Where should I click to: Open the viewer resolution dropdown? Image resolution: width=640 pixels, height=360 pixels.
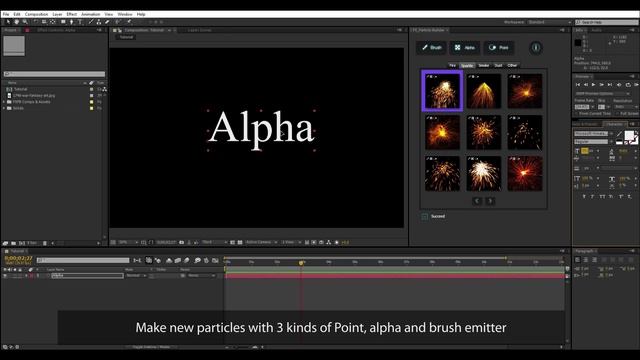pyautogui.click(x=214, y=242)
